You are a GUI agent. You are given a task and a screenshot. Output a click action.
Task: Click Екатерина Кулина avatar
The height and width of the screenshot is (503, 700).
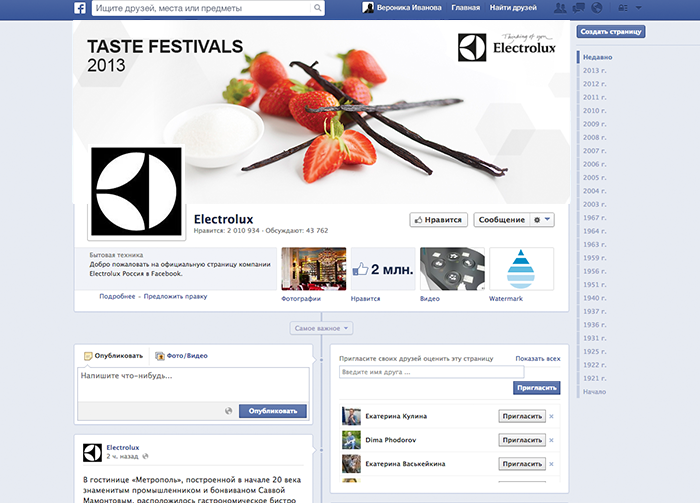click(351, 416)
